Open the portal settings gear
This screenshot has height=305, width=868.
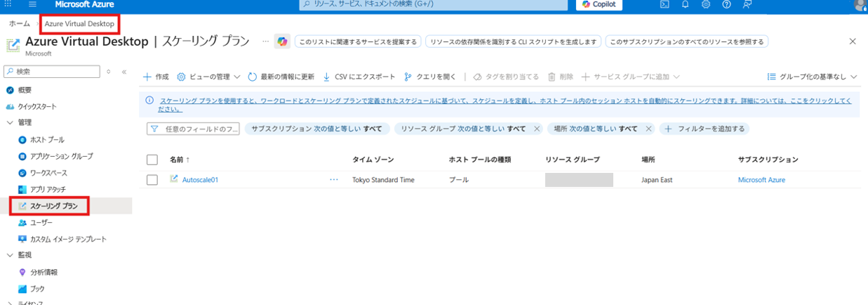(x=706, y=4)
